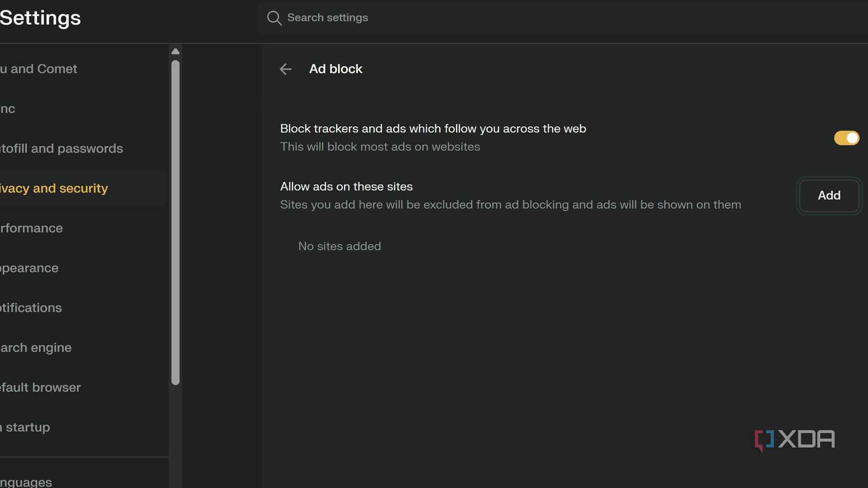This screenshot has width=868, height=488.
Task: Click the search magnifier icon
Action: pos(274,18)
